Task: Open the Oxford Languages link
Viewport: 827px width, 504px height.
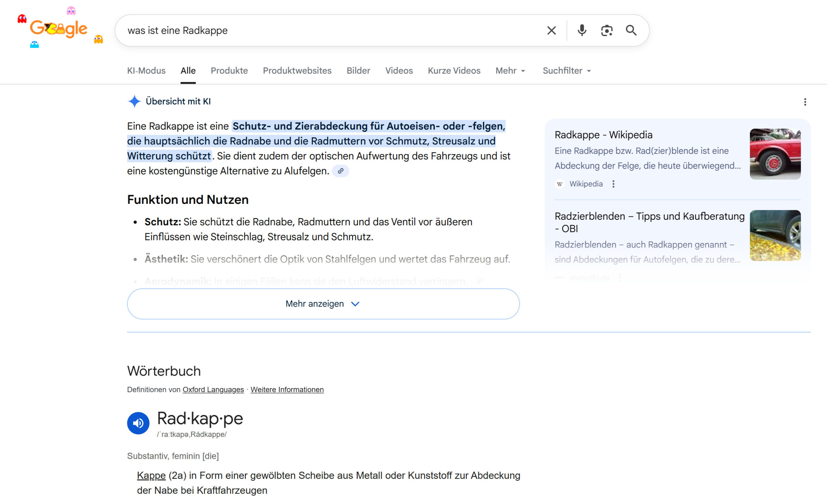Action: click(x=213, y=390)
